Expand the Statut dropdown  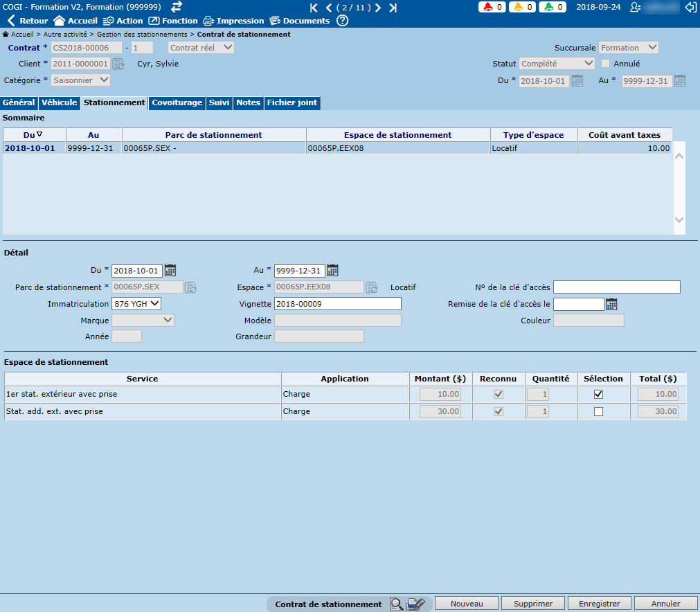click(x=557, y=64)
